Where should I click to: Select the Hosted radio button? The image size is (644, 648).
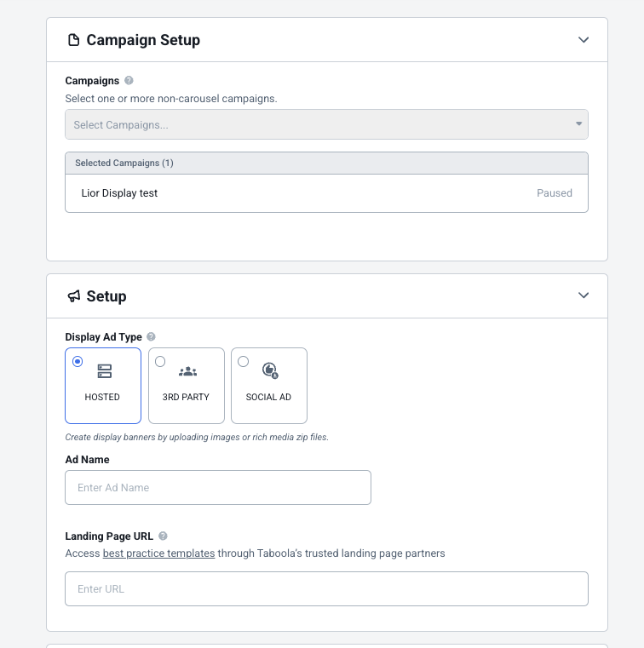[78, 362]
